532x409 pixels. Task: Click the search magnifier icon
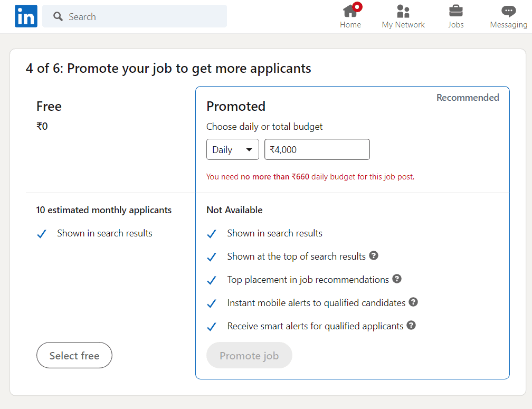[58, 17]
